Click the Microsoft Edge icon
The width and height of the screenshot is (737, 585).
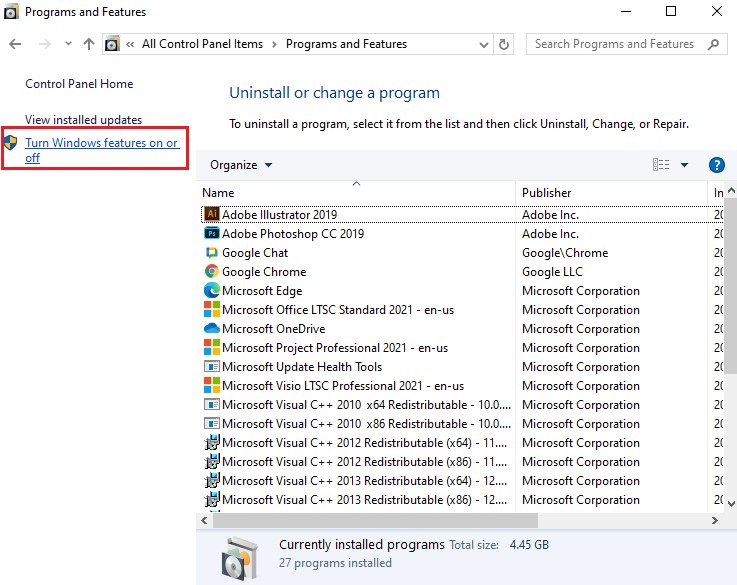[212, 291]
